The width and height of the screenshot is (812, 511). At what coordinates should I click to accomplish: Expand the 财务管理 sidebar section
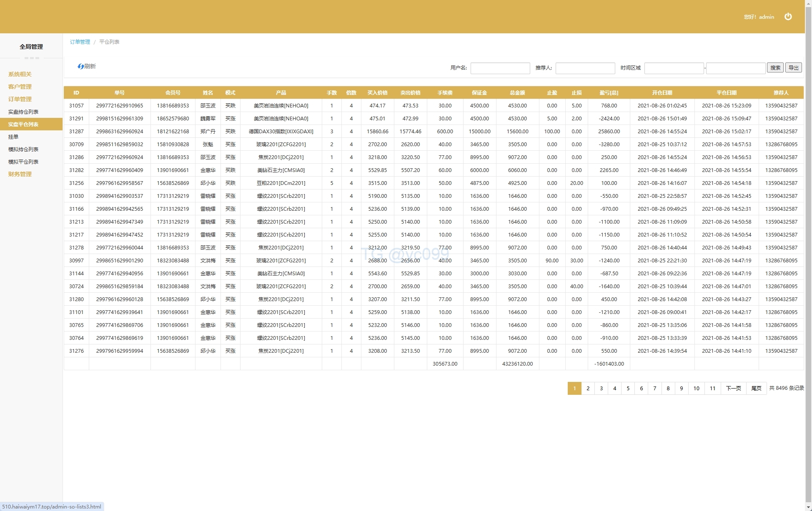click(x=20, y=174)
